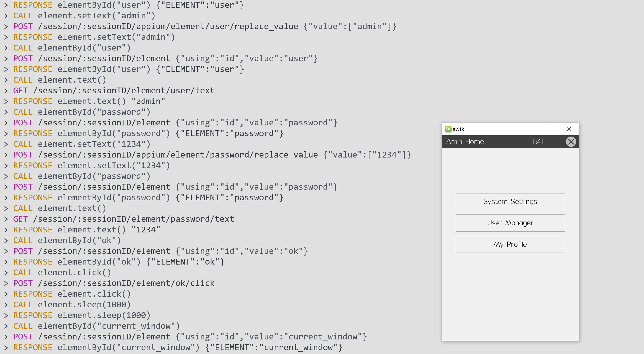Screen dimensions: 644x354
Task: Click the POST element/ok/click log line
Action: tap(114, 283)
